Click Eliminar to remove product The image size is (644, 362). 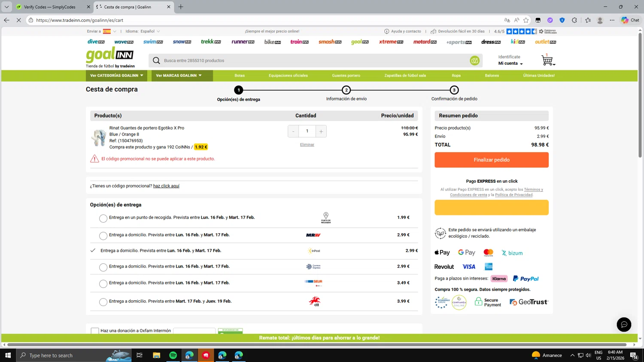pyautogui.click(x=307, y=145)
